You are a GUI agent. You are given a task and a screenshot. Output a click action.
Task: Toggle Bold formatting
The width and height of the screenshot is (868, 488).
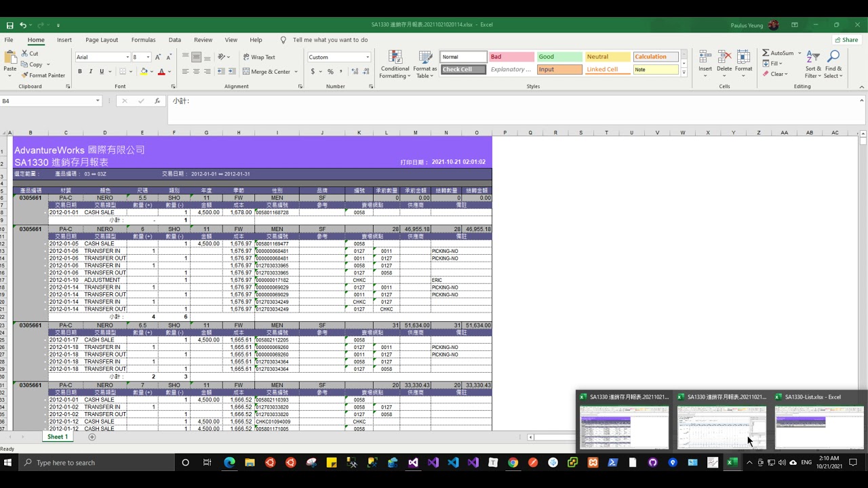80,71
